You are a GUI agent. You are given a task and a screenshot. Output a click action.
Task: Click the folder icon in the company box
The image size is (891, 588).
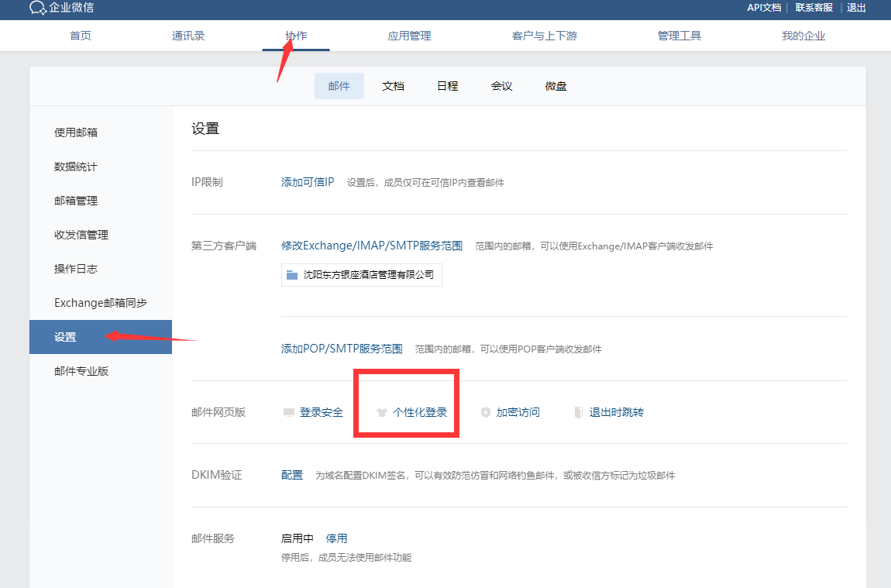tap(292, 275)
